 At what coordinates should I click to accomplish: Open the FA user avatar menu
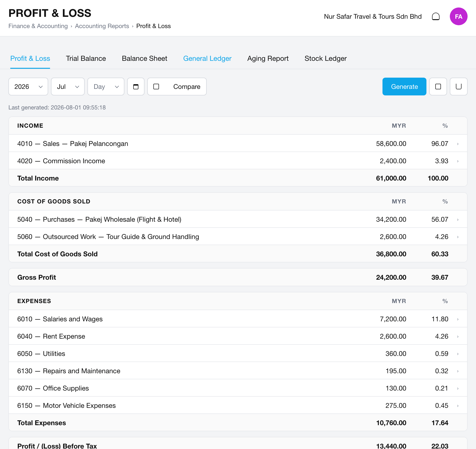[x=458, y=17]
